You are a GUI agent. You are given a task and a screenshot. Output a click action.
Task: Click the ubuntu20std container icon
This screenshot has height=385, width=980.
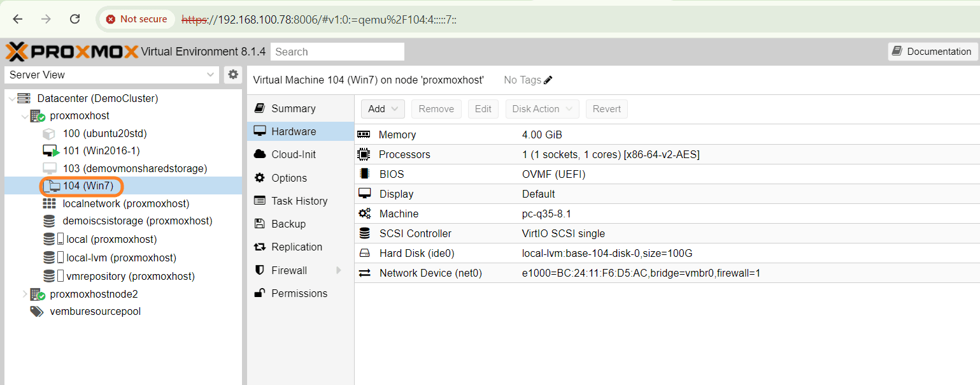(50, 134)
